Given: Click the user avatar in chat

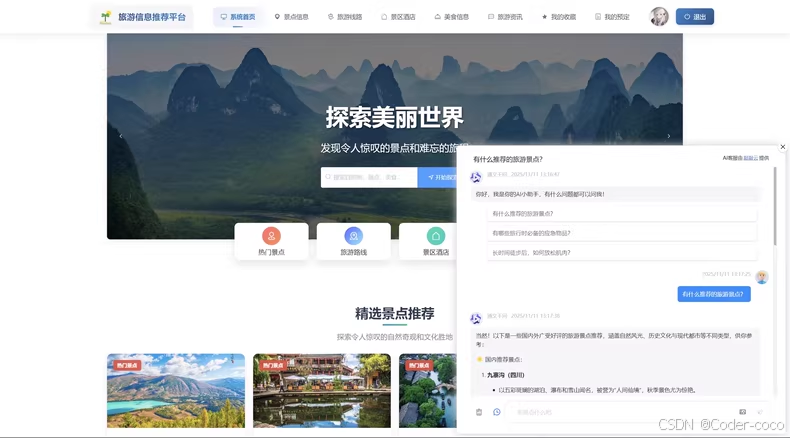Looking at the screenshot, I should (x=762, y=277).
